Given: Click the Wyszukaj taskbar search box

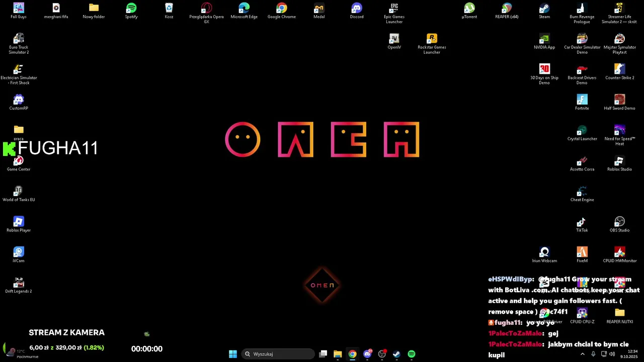Looking at the screenshot, I should click(278, 354).
